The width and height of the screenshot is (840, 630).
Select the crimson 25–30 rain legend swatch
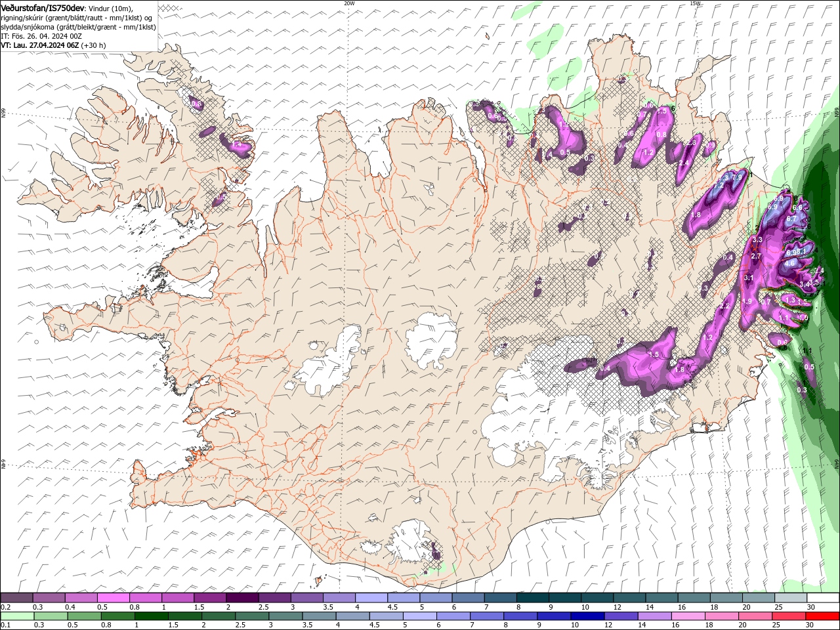coord(789,616)
